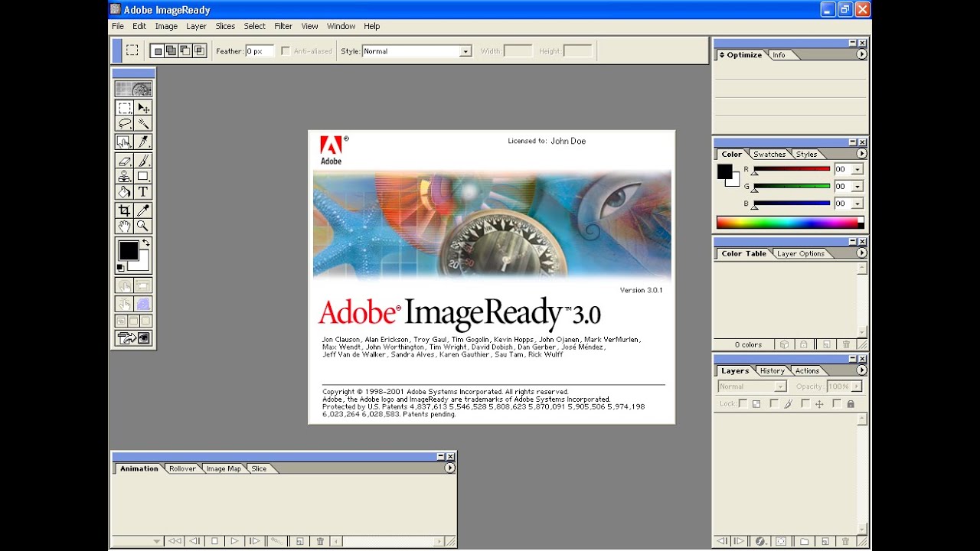Open the G value dropdown arrow
This screenshot has width=980, height=551.
[x=857, y=186]
